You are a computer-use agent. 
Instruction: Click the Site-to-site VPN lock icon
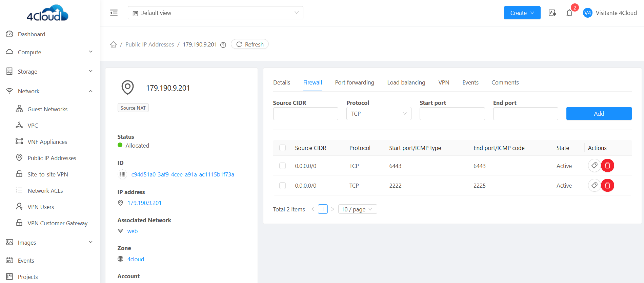pyautogui.click(x=19, y=174)
